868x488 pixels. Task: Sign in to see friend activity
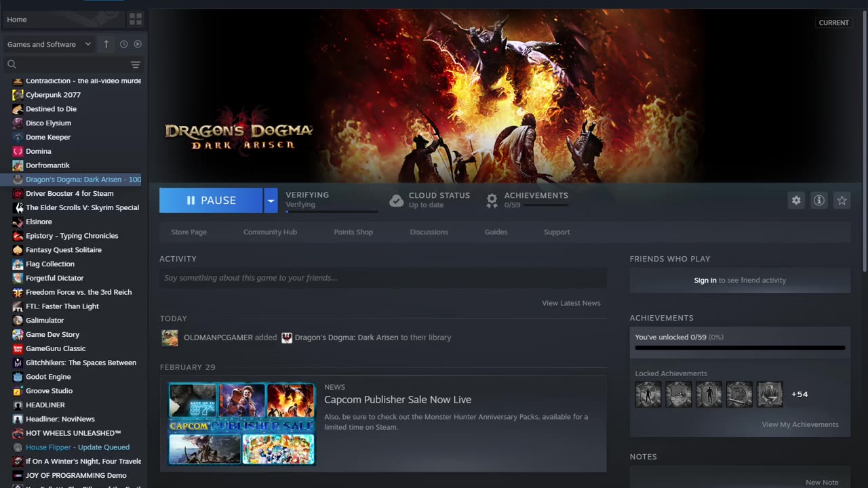705,280
